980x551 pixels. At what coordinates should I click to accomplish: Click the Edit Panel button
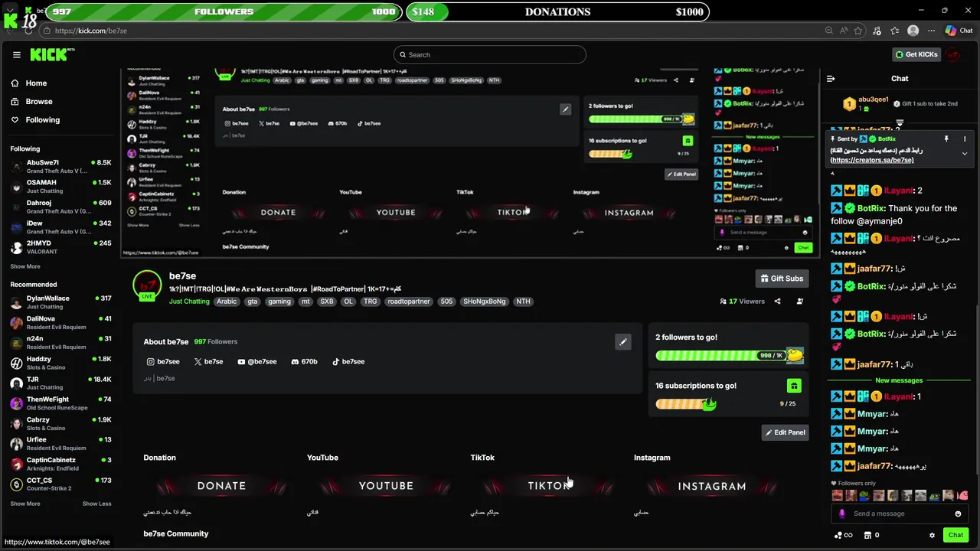[x=786, y=432]
